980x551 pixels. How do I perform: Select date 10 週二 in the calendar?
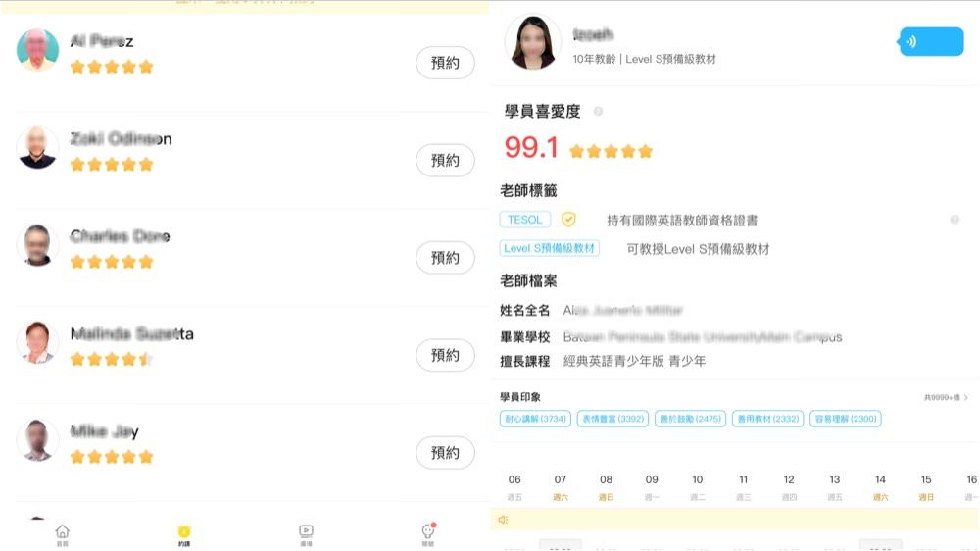point(697,486)
